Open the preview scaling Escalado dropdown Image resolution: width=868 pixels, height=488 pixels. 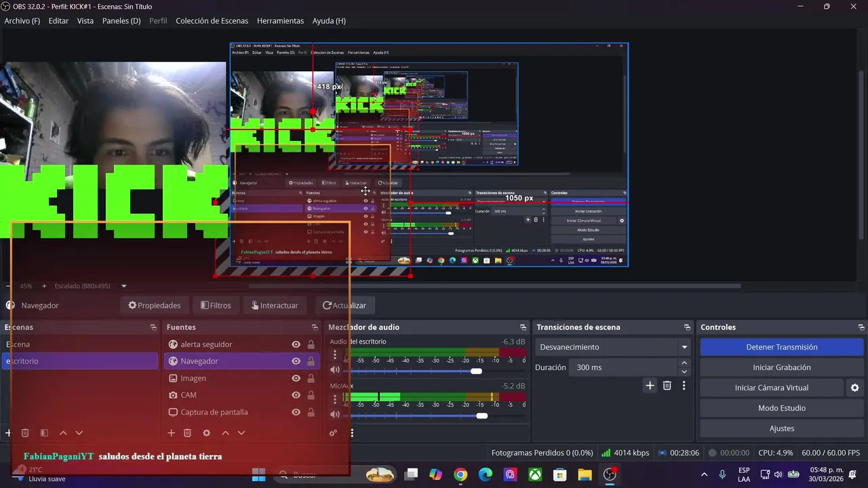coord(91,286)
